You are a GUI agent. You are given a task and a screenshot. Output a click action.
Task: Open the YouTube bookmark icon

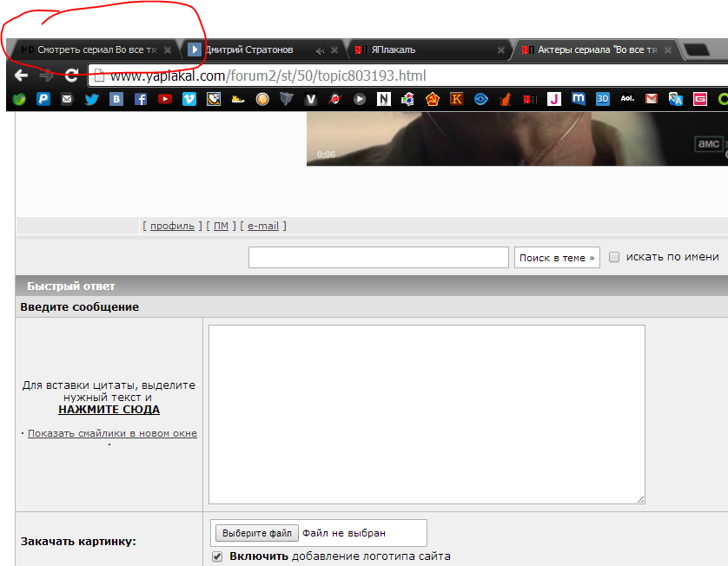point(165,99)
